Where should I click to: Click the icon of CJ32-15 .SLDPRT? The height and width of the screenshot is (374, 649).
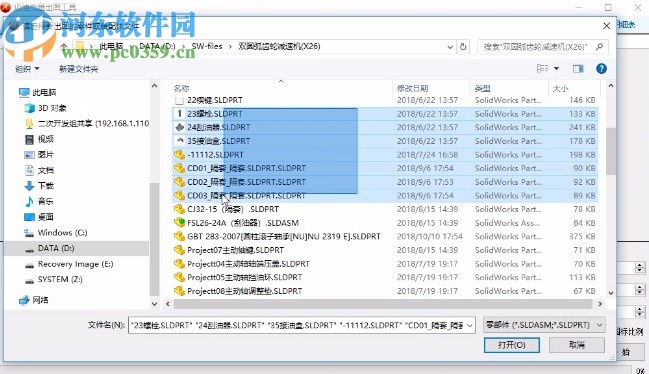179,209
